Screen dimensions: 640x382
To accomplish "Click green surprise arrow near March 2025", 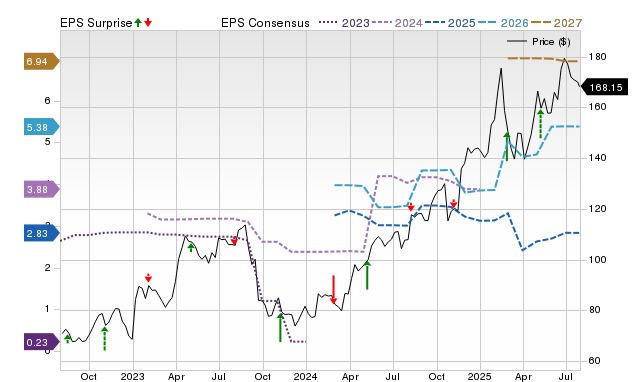I will (x=507, y=147).
